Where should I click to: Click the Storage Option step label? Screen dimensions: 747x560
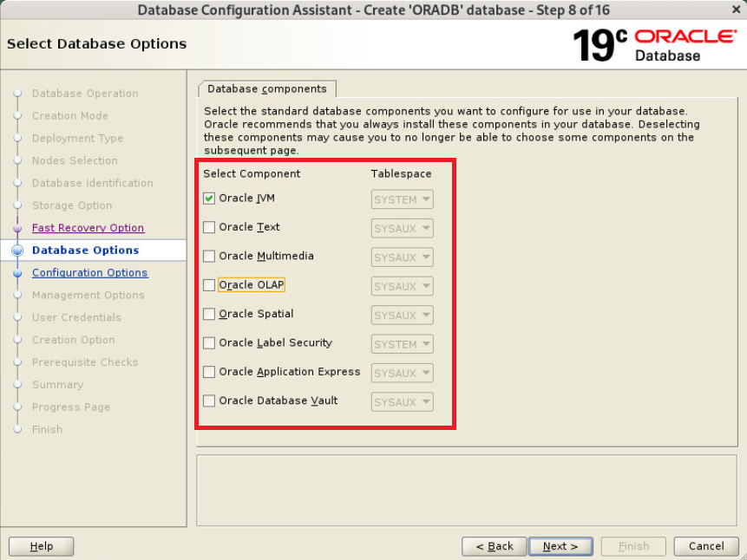tap(72, 205)
